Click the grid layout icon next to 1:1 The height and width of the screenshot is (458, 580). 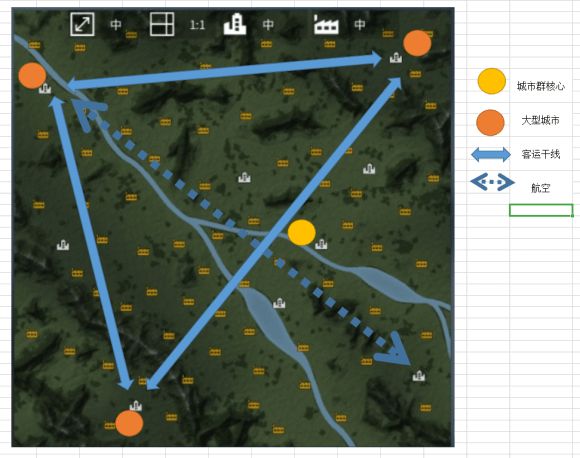pos(162,24)
